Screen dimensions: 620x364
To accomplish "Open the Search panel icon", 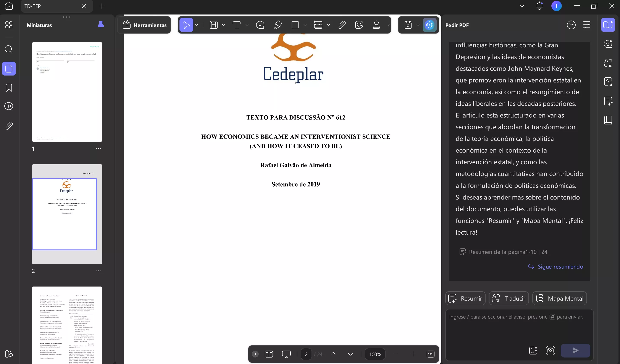I will 9,49.
